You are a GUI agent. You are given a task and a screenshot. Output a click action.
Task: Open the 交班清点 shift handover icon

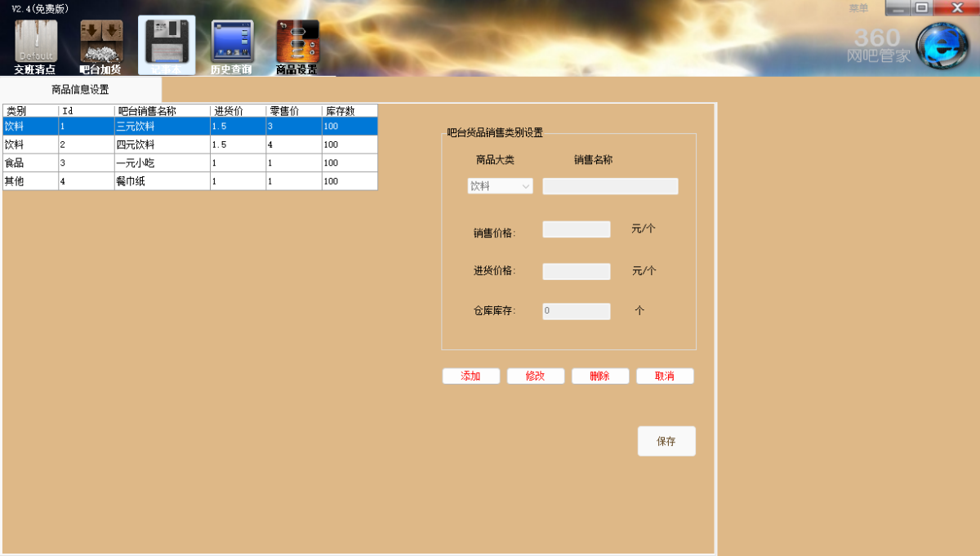coord(36,44)
